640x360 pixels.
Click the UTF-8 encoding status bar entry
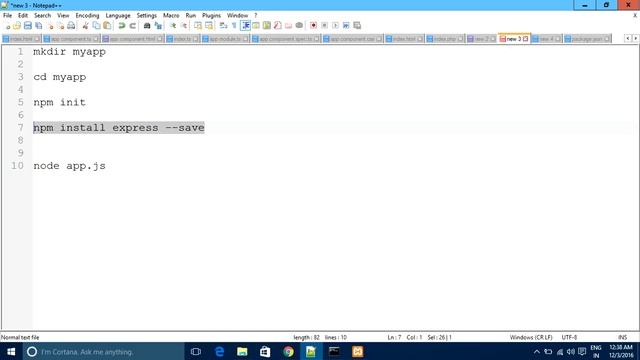[569, 338]
